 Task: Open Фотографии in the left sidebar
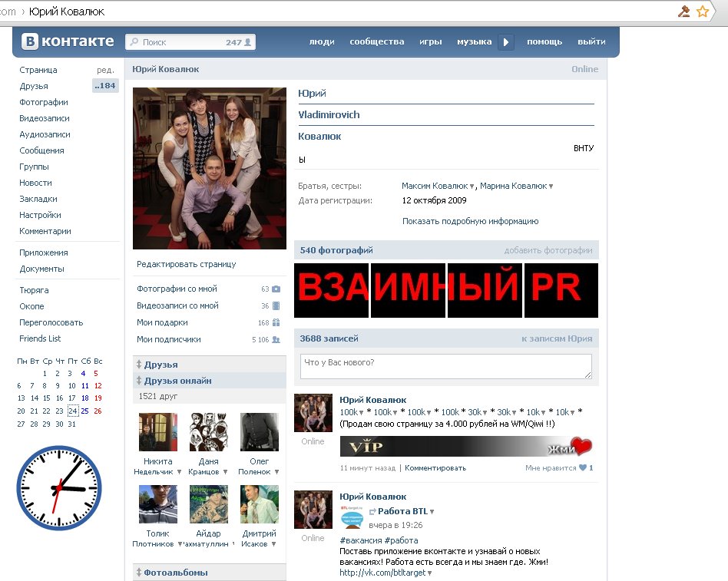[44, 102]
